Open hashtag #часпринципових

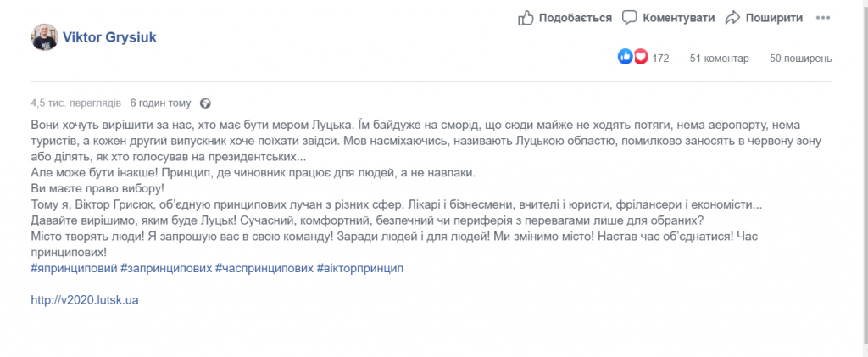tap(264, 268)
